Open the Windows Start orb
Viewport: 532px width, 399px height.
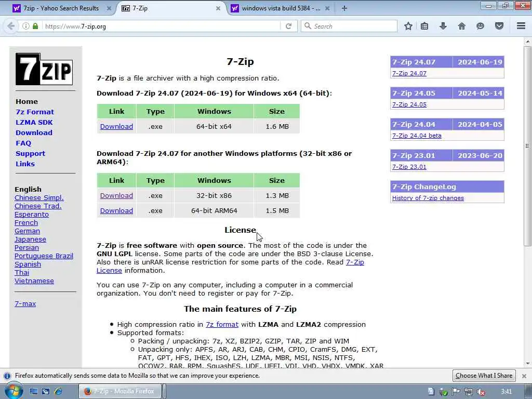[14, 391]
